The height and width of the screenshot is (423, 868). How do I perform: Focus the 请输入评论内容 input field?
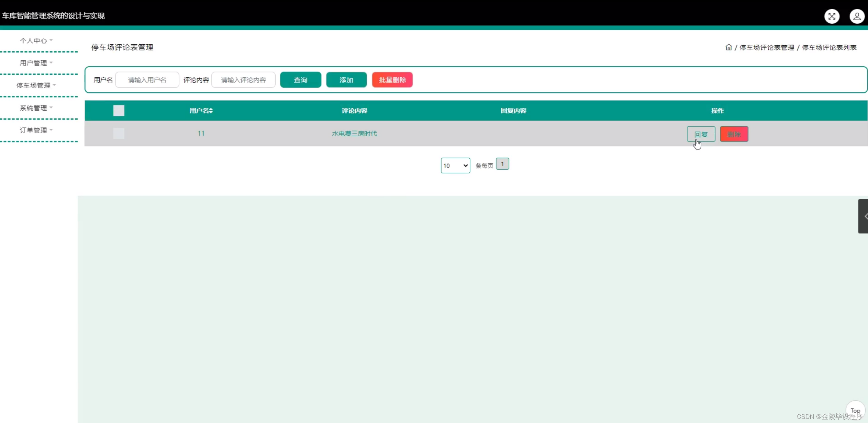(243, 80)
